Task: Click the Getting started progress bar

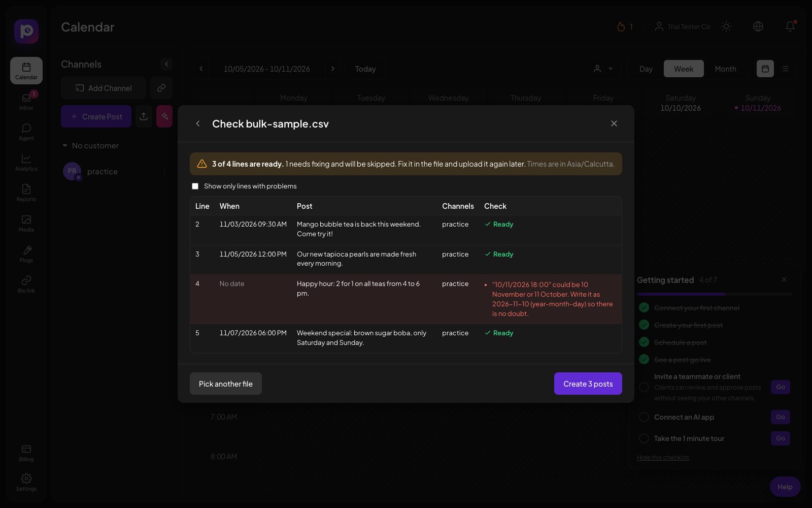Action: [x=715, y=294]
